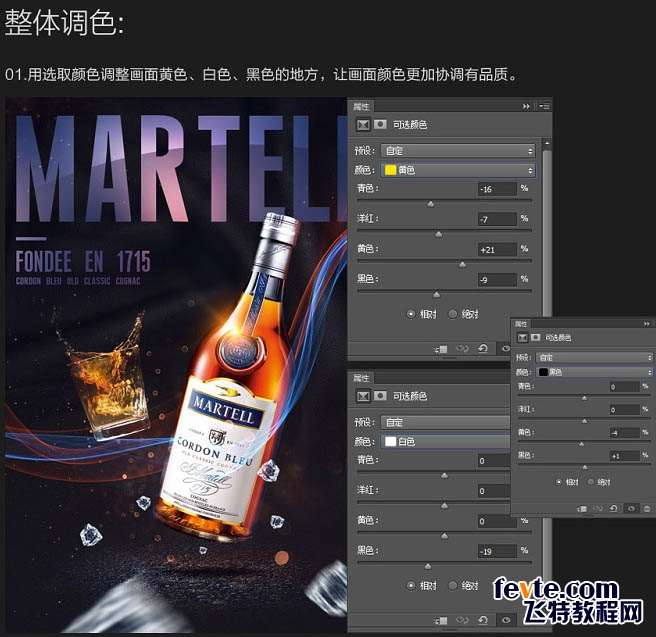View previous state in black panel
Image resolution: width=656 pixels, height=637 pixels.
coord(598,509)
